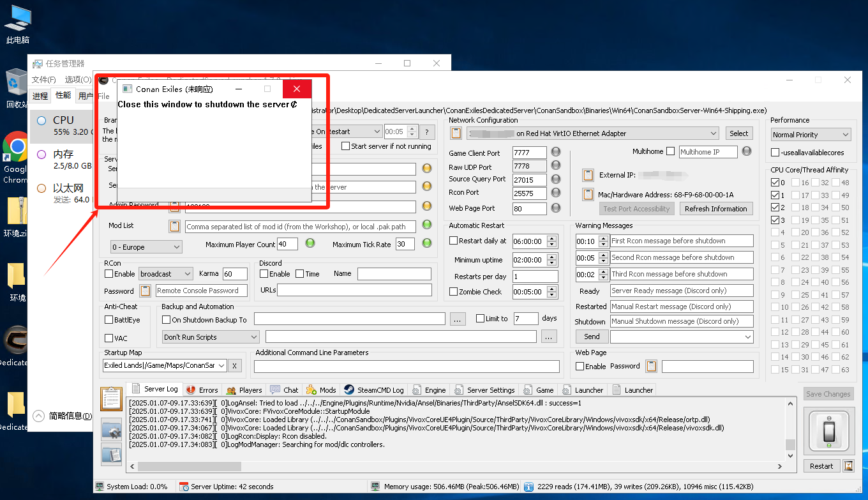
Task: Open Don't Run Scripts dropdown
Action: coord(211,337)
